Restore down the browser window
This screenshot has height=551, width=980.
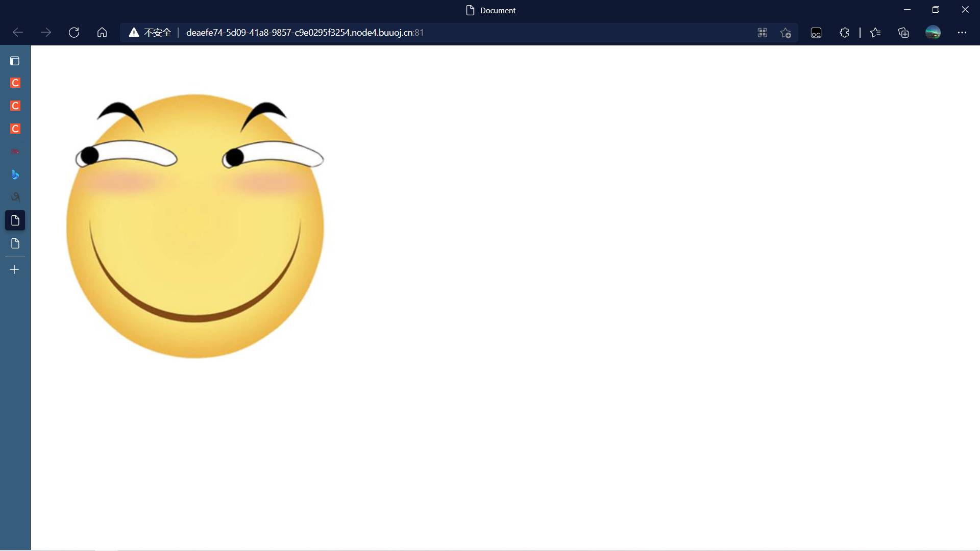pyautogui.click(x=936, y=10)
